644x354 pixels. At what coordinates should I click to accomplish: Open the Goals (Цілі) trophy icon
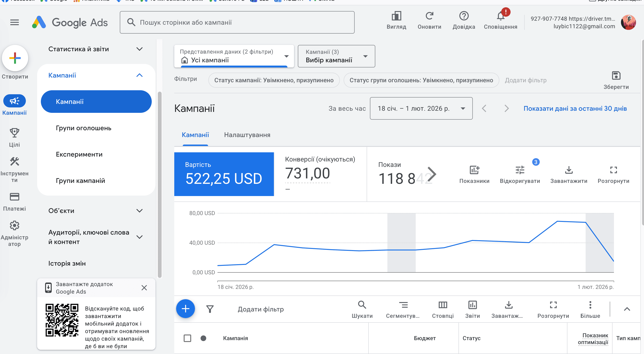coord(15,133)
